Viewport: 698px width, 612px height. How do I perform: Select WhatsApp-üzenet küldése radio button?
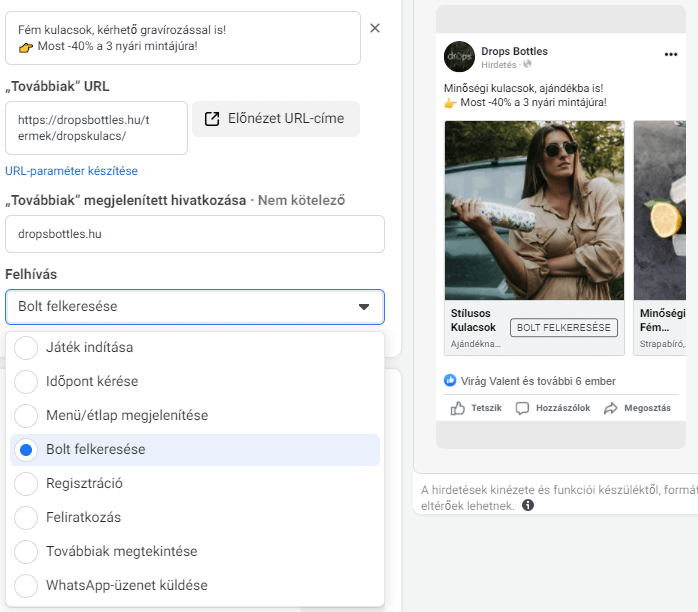[x=26, y=585]
